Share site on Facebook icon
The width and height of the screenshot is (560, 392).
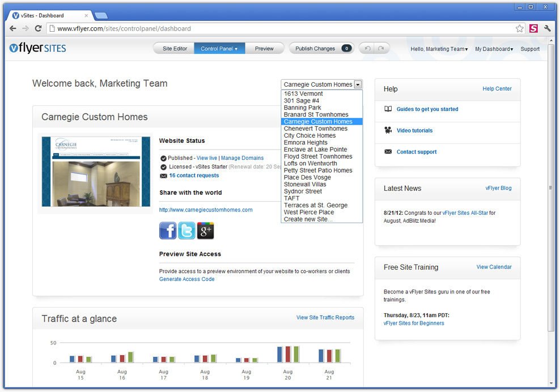click(168, 231)
